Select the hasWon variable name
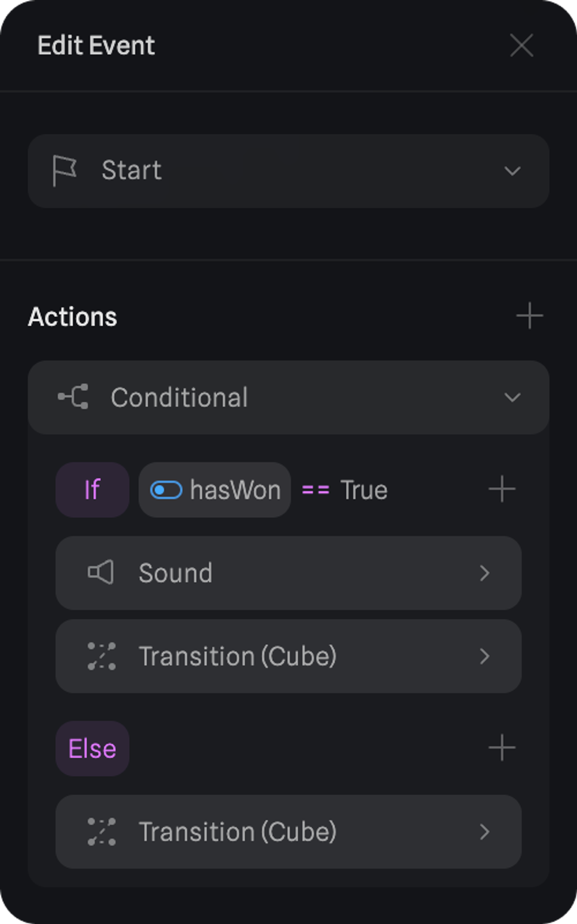This screenshot has height=924, width=577. point(235,490)
